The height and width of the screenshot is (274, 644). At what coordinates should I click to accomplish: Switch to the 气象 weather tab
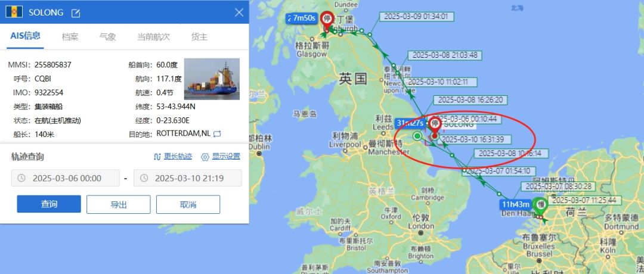107,37
